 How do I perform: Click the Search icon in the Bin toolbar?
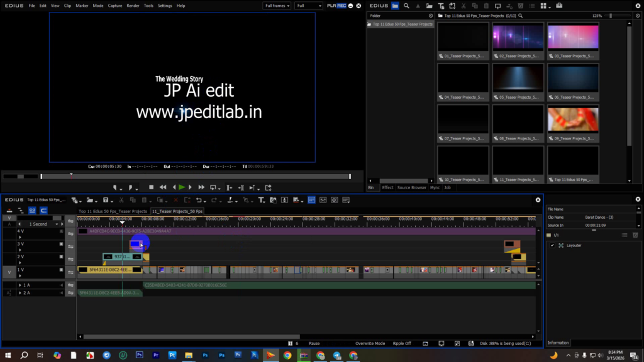coord(407,6)
